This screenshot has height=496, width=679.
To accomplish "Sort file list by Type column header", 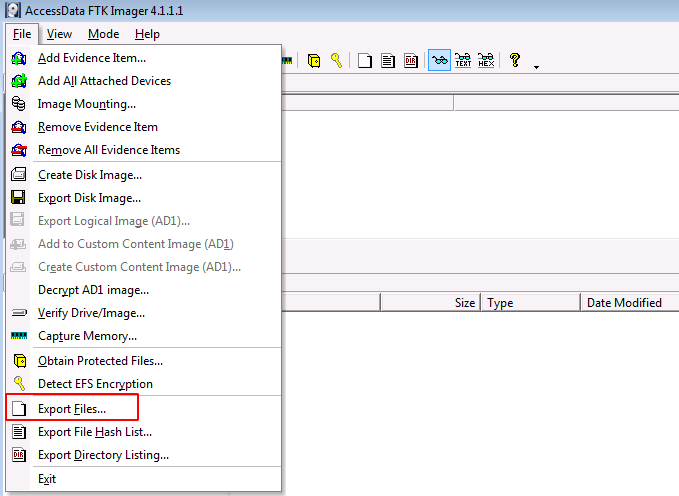I will click(530, 302).
